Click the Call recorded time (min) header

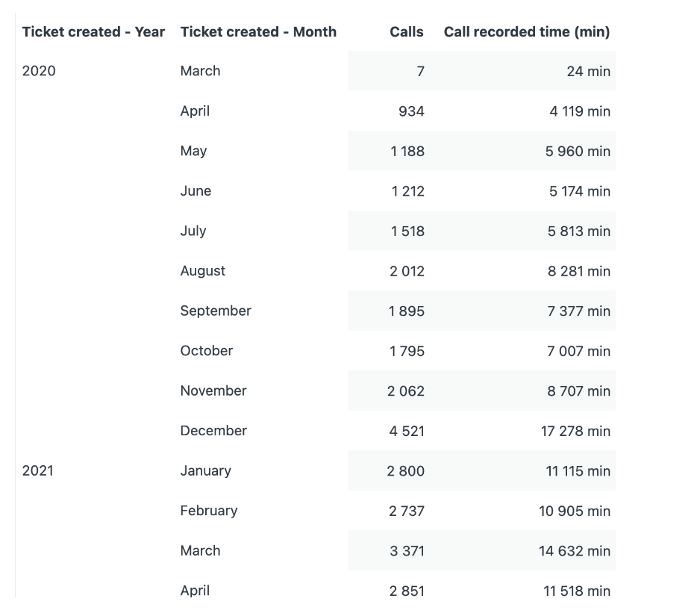click(x=526, y=32)
